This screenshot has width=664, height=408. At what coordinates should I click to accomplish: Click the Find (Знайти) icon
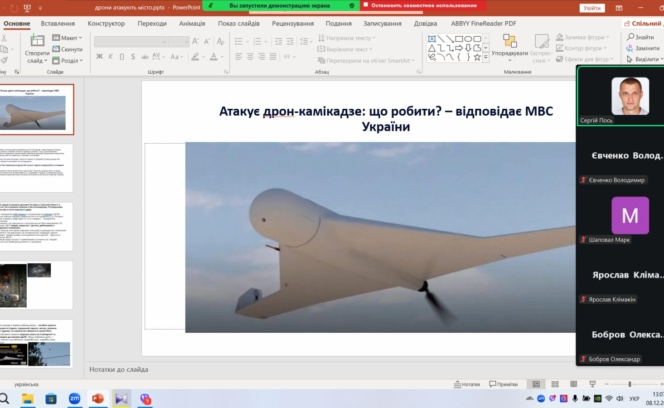point(638,38)
